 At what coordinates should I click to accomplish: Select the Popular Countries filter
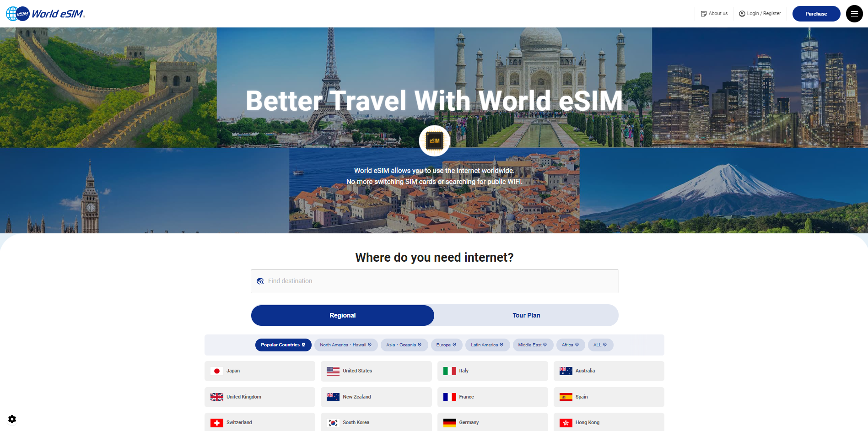[283, 345]
